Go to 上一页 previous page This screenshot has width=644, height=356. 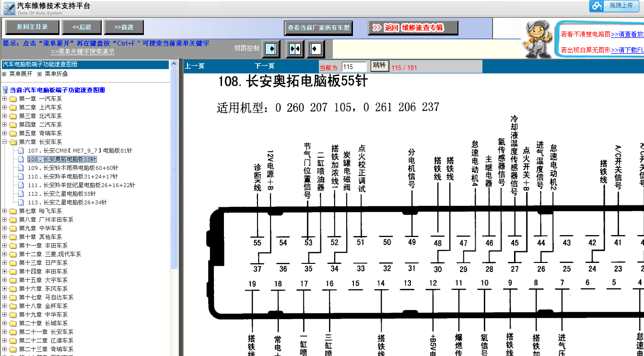pyautogui.click(x=195, y=66)
